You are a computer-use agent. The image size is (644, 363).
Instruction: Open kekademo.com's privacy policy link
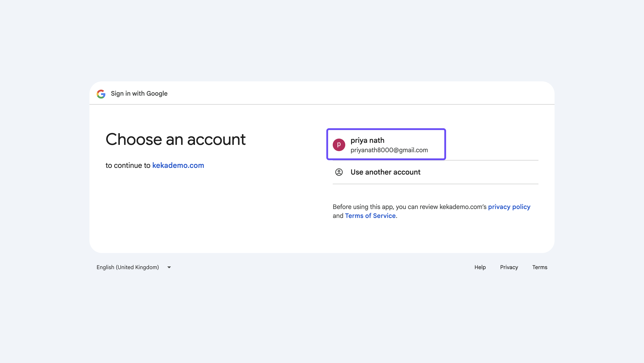(x=509, y=207)
